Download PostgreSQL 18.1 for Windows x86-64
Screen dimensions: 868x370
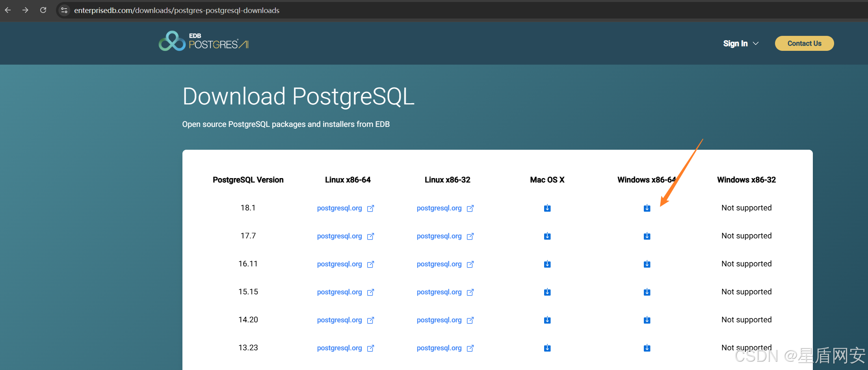647,208
